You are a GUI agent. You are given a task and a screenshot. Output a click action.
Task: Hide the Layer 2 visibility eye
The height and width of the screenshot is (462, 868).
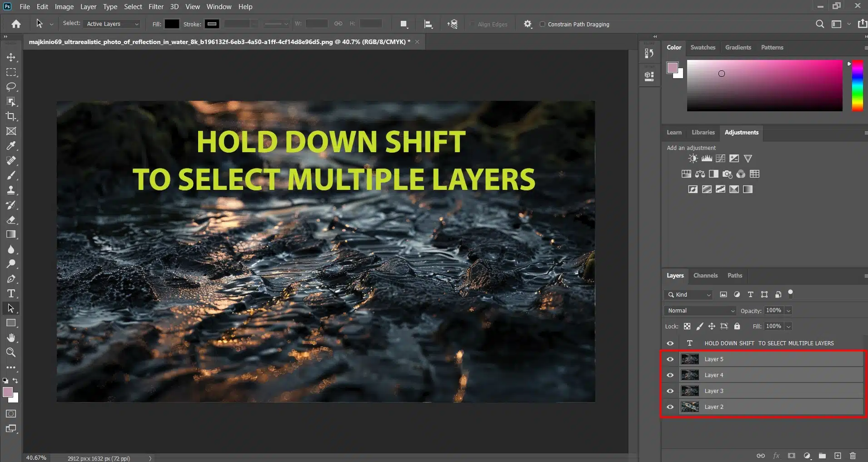click(670, 407)
